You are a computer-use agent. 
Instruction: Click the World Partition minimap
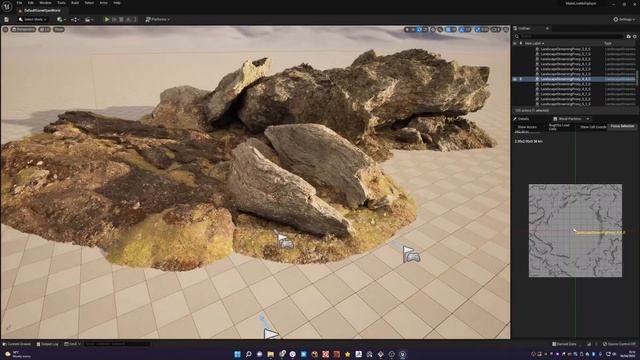click(575, 230)
